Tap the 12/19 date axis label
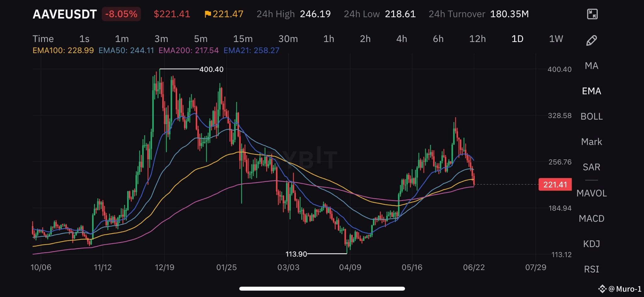This screenshot has height=297, width=644. 164,267
